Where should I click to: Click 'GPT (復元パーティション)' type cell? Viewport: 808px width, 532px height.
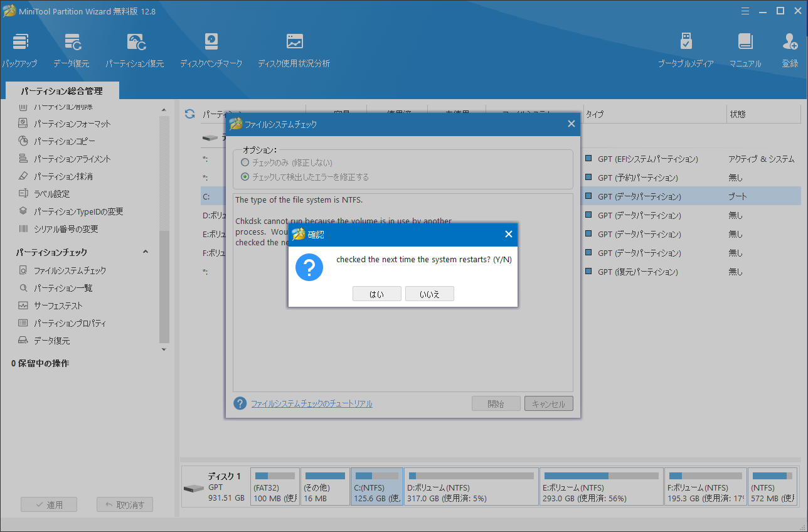(x=637, y=272)
